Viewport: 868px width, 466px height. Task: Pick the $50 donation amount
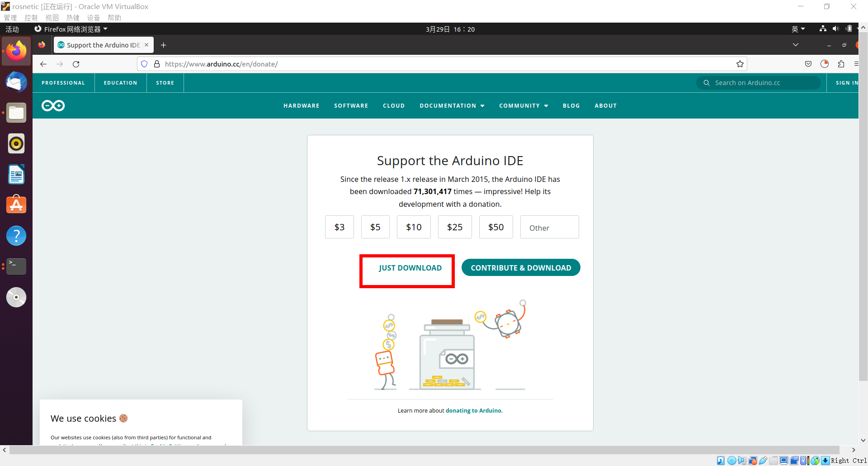tap(496, 227)
